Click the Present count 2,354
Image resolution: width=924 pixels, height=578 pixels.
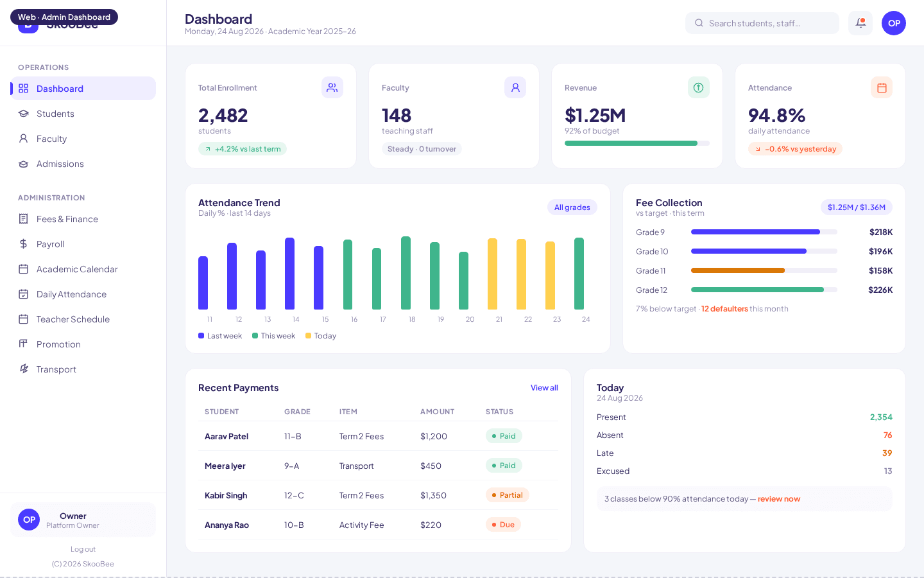881,417
